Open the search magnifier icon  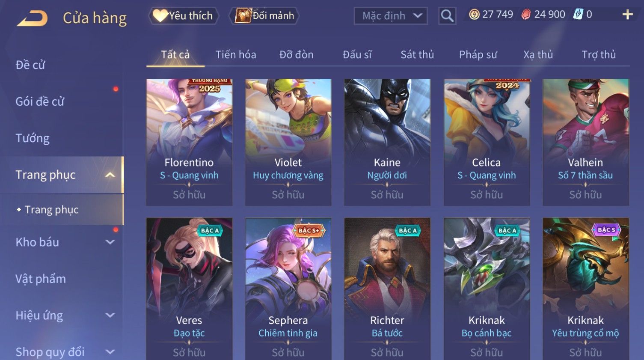tap(447, 16)
